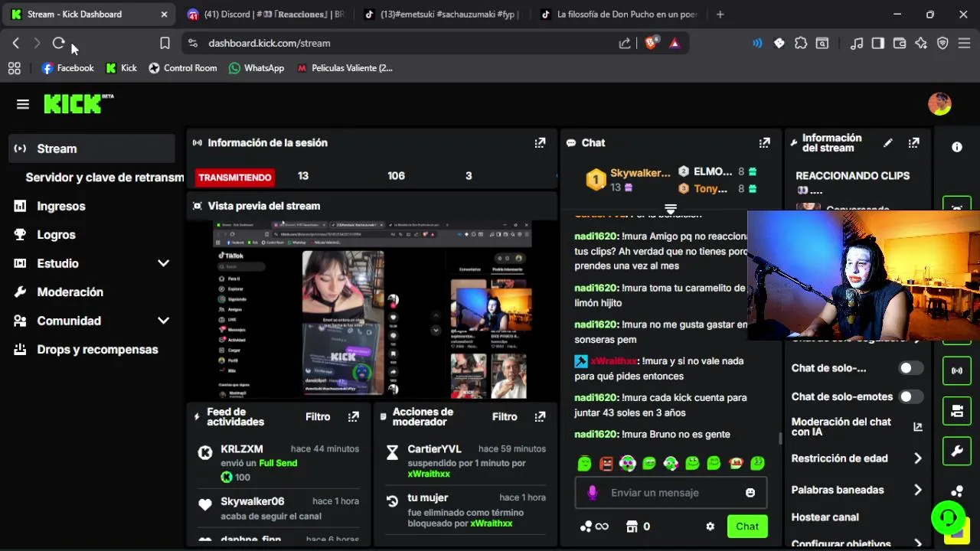Click the Brave Wallet icon in toolbar
This screenshot has height=551, width=980.
pos(900,44)
